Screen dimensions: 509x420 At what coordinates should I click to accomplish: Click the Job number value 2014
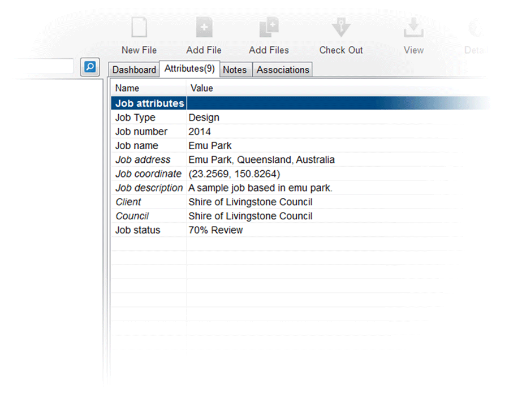(200, 132)
